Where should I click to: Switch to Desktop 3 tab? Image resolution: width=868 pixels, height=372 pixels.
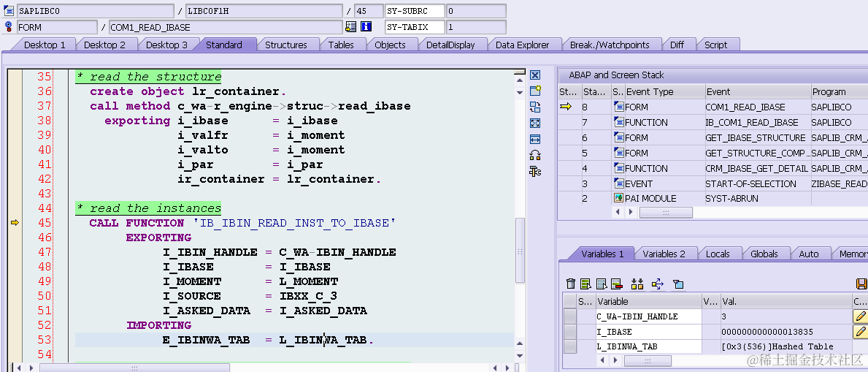pos(166,45)
